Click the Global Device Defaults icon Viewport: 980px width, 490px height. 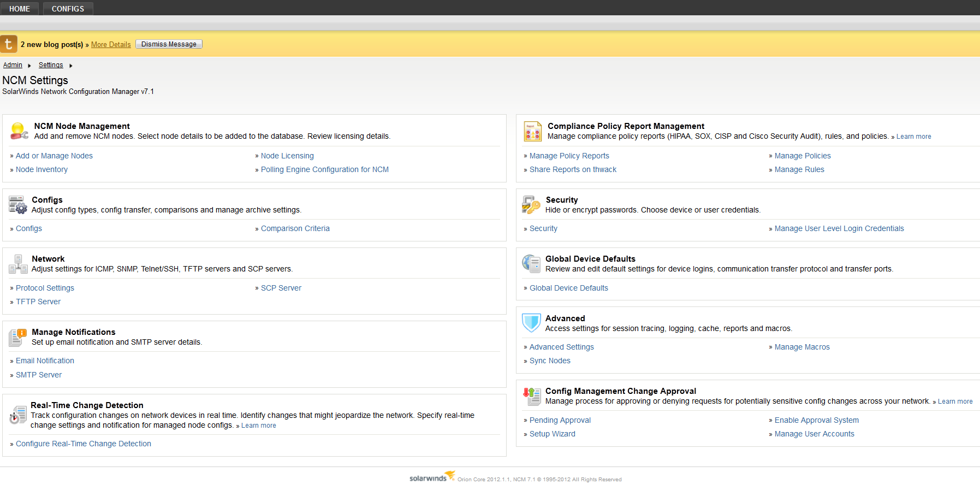(531, 264)
